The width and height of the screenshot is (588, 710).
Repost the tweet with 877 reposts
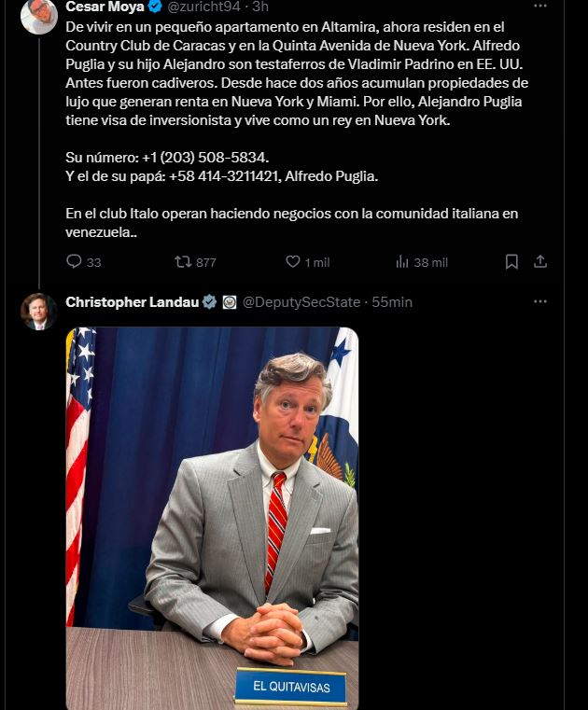183,262
